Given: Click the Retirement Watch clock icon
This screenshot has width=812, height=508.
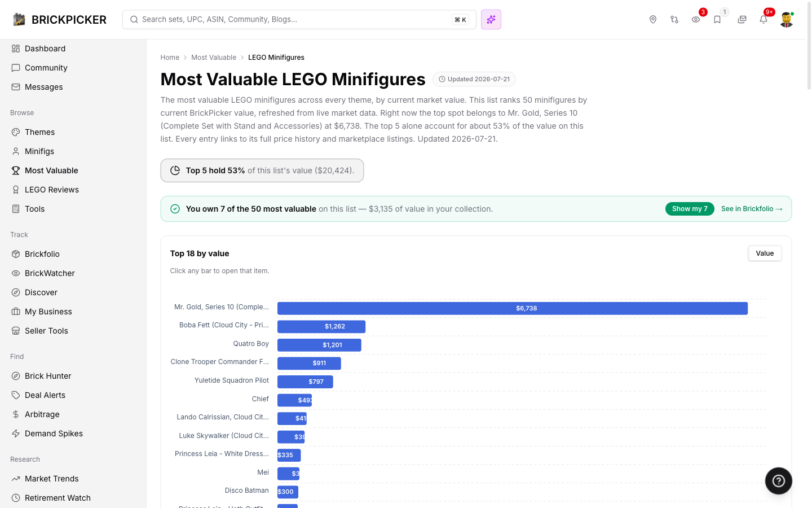Looking at the screenshot, I should point(16,498).
